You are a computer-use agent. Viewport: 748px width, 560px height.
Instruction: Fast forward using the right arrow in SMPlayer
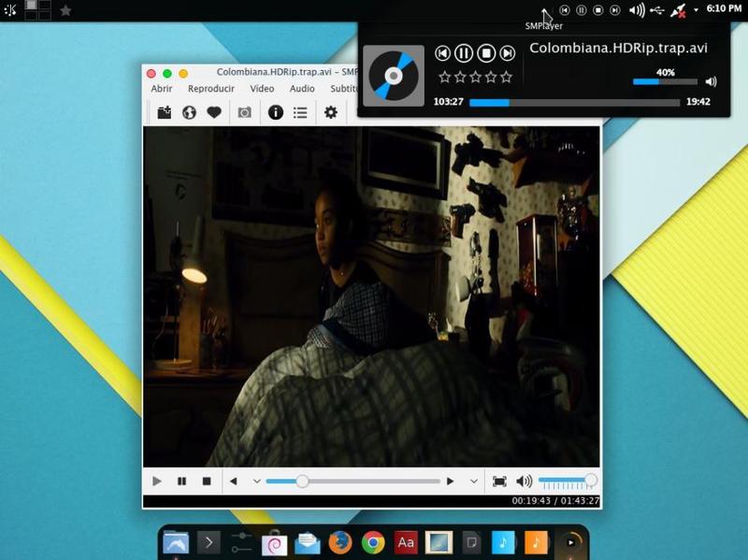pyautogui.click(x=450, y=481)
